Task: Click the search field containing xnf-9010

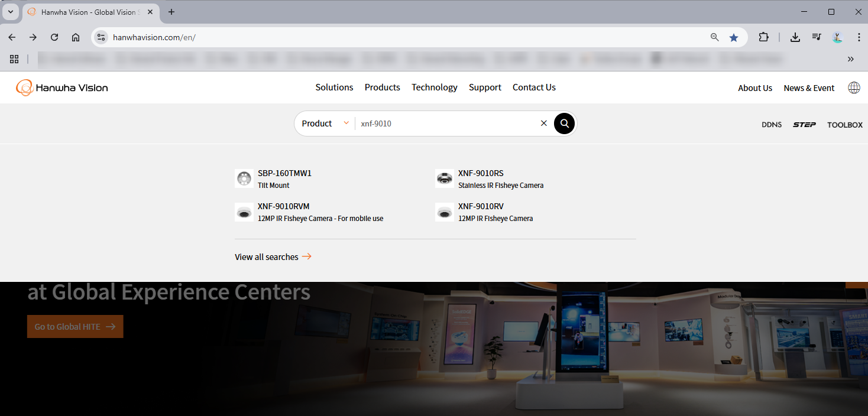Action: (446, 123)
